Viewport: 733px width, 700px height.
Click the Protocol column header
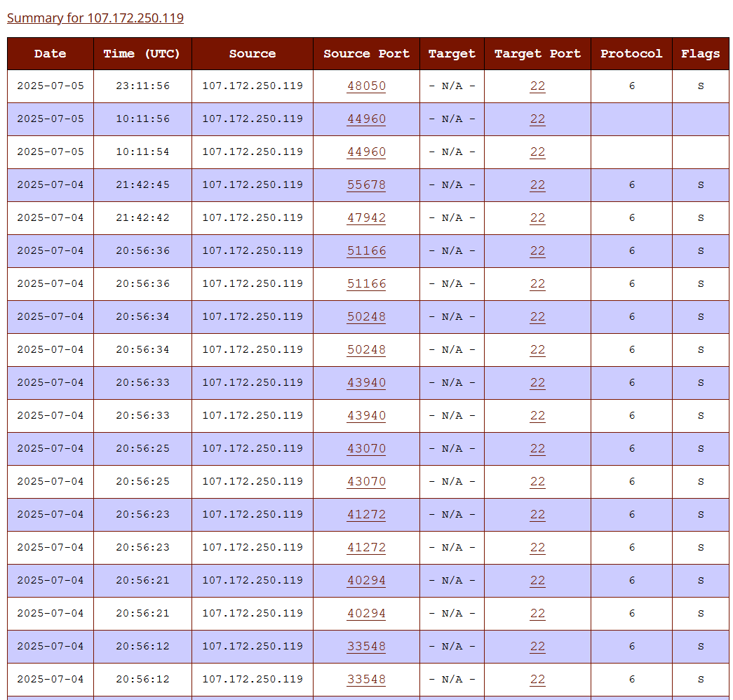click(x=631, y=54)
